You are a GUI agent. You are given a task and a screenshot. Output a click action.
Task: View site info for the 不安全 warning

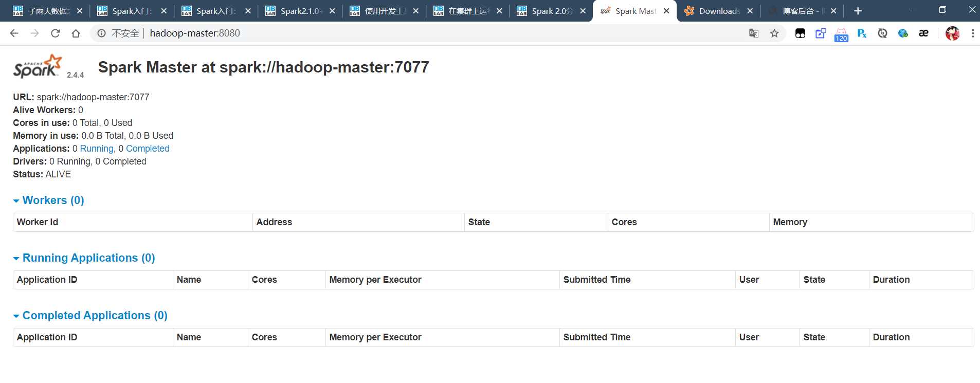point(102,33)
